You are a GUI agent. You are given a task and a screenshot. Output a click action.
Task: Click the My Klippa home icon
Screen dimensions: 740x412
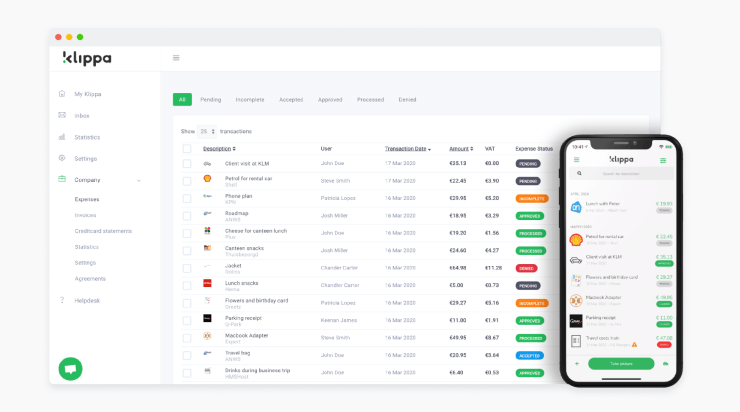point(62,93)
